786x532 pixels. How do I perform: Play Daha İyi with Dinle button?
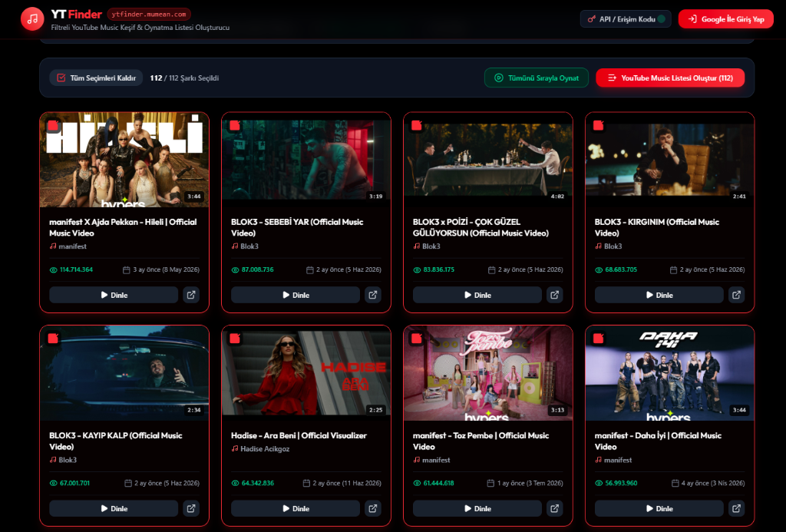[659, 508]
